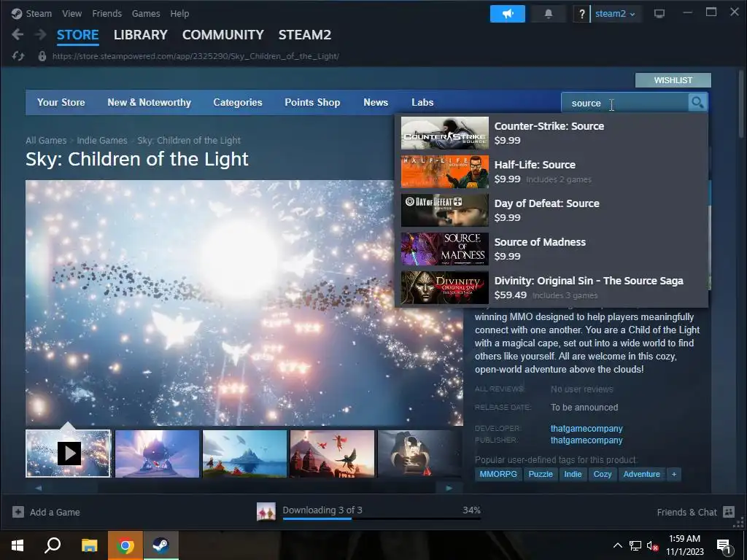Viewport: 747px width, 560px height.
Task: Switch to LIBRARY tab
Action: (x=141, y=35)
